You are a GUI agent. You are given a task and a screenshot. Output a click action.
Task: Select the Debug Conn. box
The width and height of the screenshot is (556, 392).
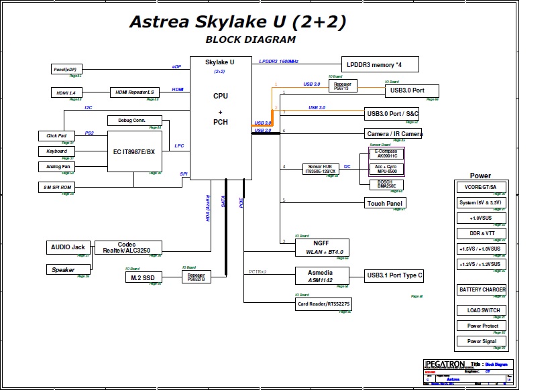pos(131,121)
